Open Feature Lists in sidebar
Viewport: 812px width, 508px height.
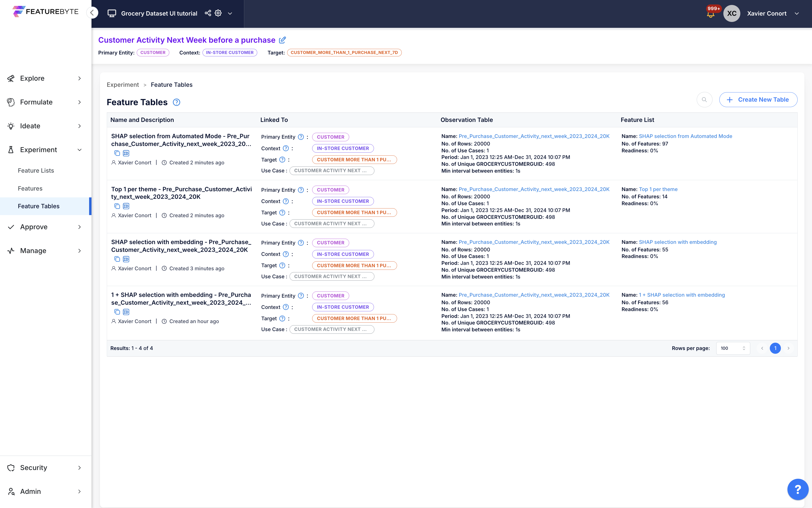coord(36,170)
